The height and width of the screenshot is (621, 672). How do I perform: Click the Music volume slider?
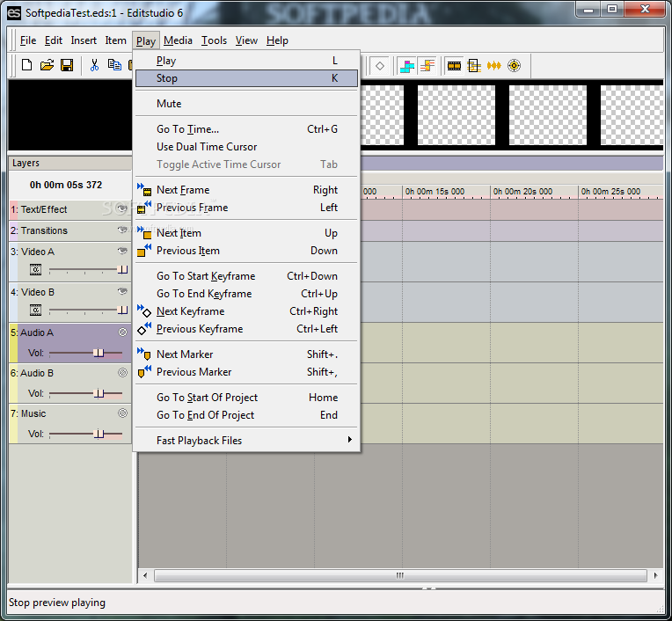pyautogui.click(x=85, y=434)
